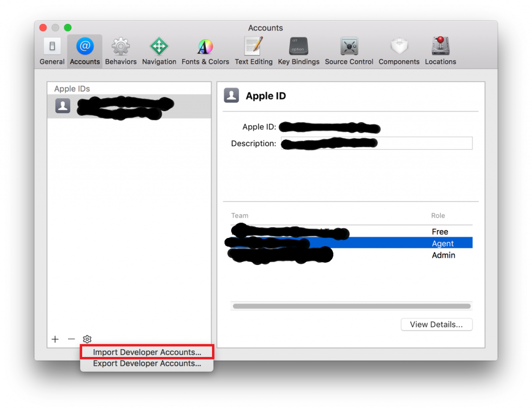This screenshot has width=532, height=411.
Task: Switch to the Locations pane
Action: (x=441, y=51)
